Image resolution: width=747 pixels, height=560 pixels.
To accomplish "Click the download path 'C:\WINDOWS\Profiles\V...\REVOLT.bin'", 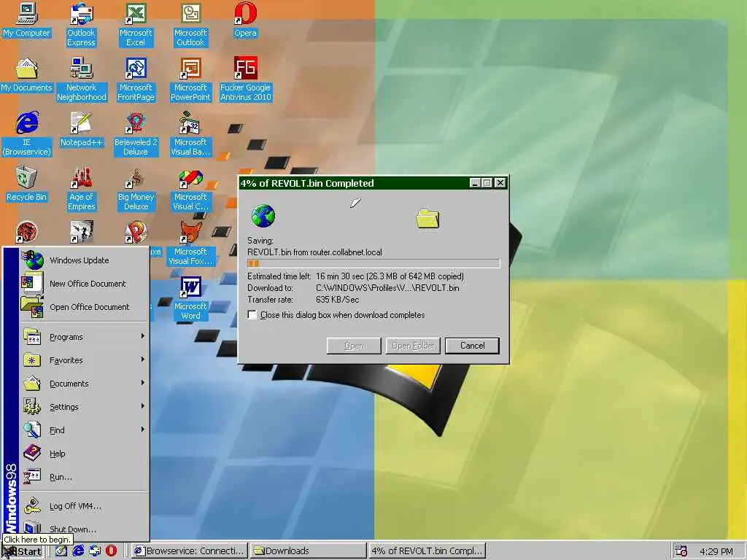I will [387, 287].
